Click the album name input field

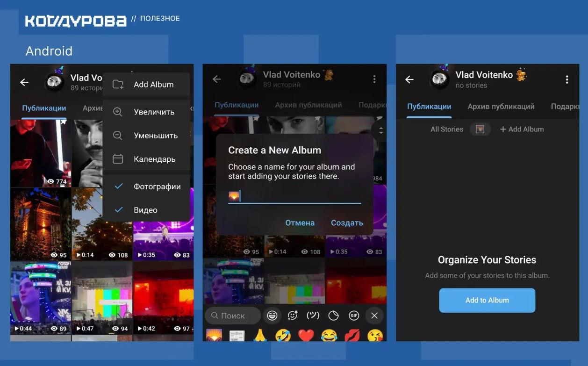pyautogui.click(x=299, y=196)
